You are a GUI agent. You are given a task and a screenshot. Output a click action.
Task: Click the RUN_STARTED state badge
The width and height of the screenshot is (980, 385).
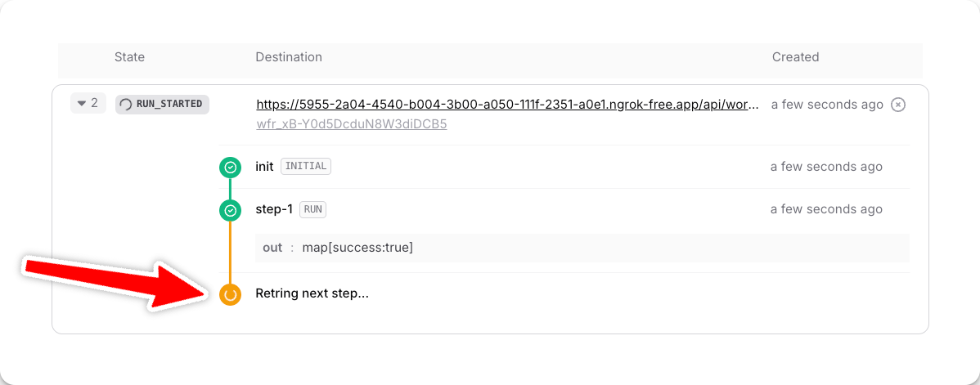[x=162, y=105]
